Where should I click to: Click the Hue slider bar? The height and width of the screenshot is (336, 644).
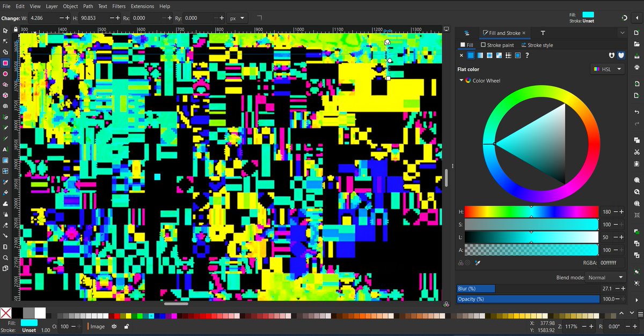click(531, 212)
